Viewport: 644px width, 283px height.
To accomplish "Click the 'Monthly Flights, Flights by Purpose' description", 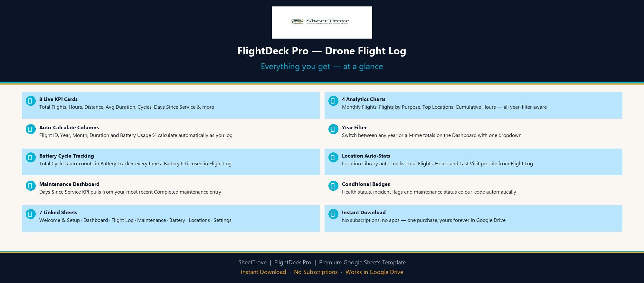I will pyautogui.click(x=444, y=107).
